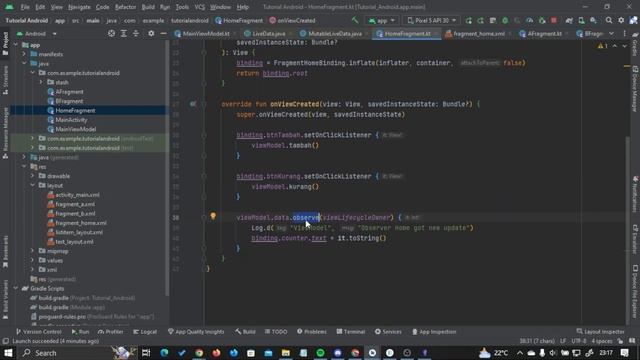Show hidden editor tabs dropdown
Screen dimensions: 640x360
(x=611, y=33)
